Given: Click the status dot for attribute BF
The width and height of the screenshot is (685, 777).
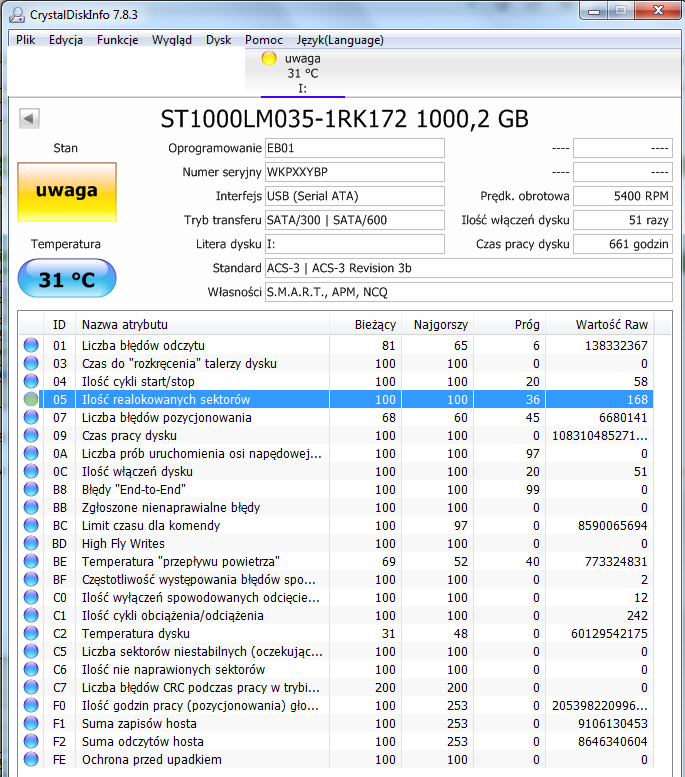Looking at the screenshot, I should (x=31, y=579).
